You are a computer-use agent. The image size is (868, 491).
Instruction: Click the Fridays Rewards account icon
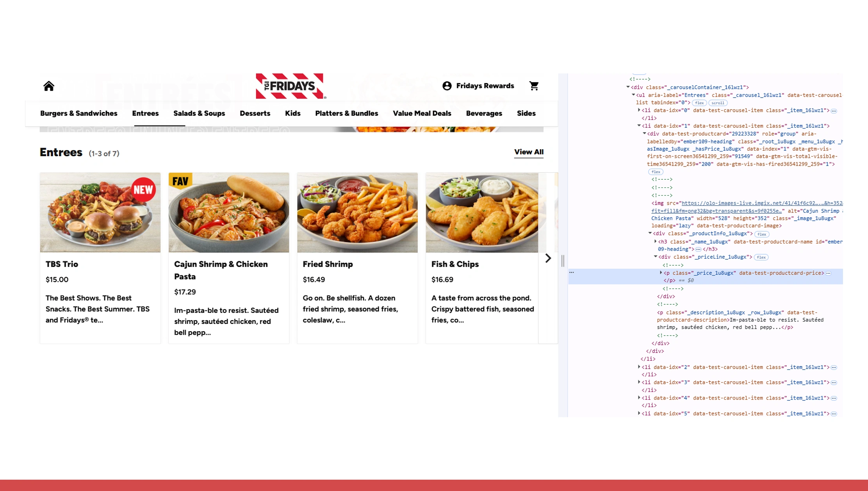(447, 86)
